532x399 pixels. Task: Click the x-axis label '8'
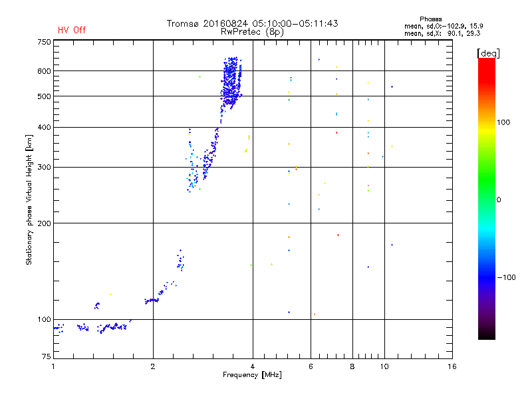click(352, 366)
